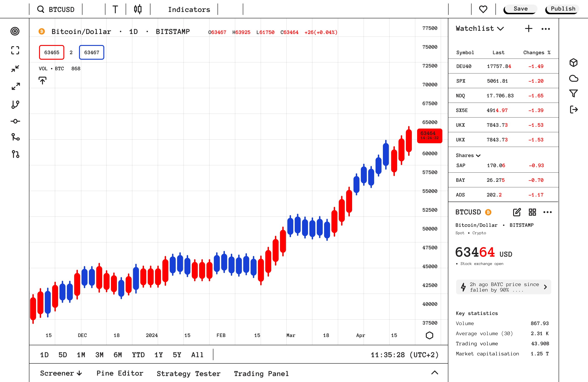
Task: Click the edit note icon beside BTCUSD
Action: tap(517, 212)
